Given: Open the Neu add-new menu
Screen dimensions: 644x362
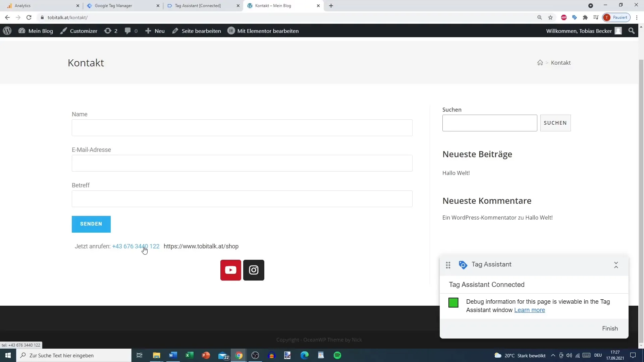Looking at the screenshot, I should [x=155, y=31].
